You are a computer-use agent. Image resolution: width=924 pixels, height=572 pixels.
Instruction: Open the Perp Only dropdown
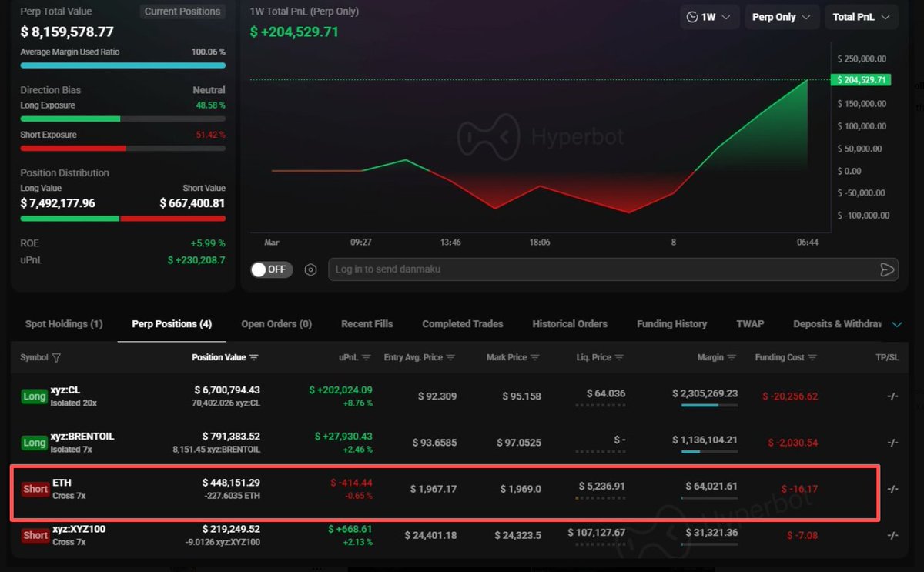click(x=781, y=17)
